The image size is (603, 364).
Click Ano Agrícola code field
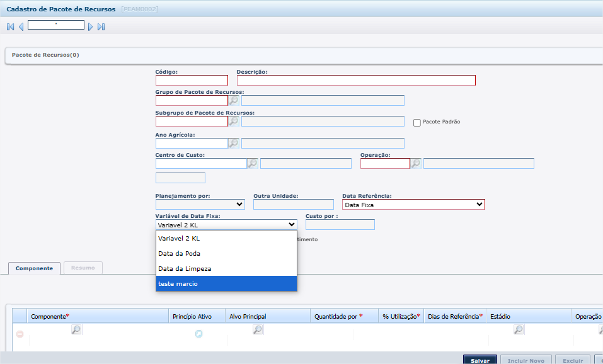pos(192,143)
